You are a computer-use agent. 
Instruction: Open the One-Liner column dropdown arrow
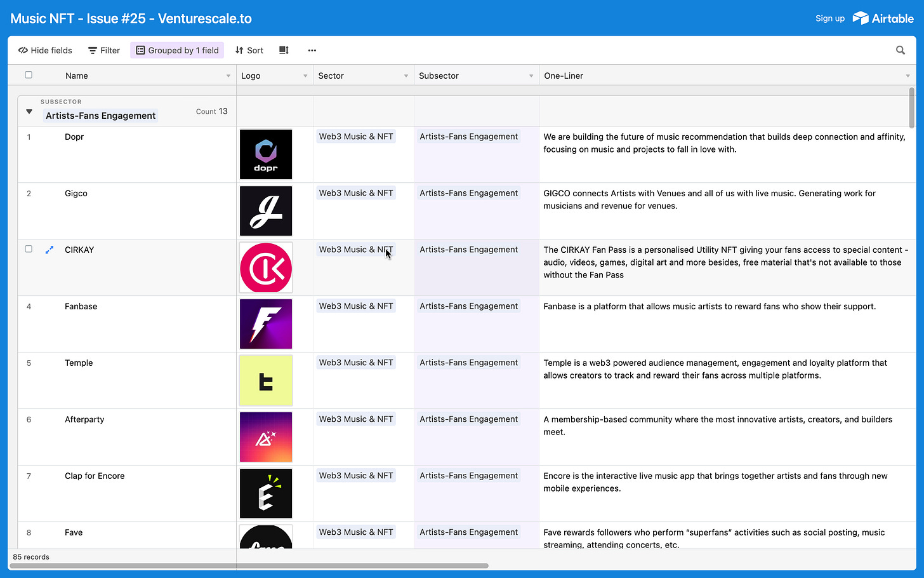click(x=907, y=76)
